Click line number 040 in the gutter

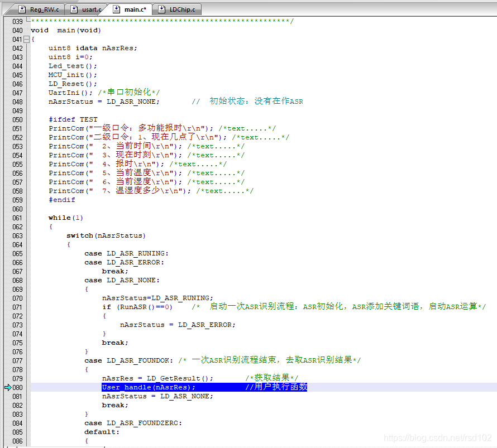tap(17, 30)
